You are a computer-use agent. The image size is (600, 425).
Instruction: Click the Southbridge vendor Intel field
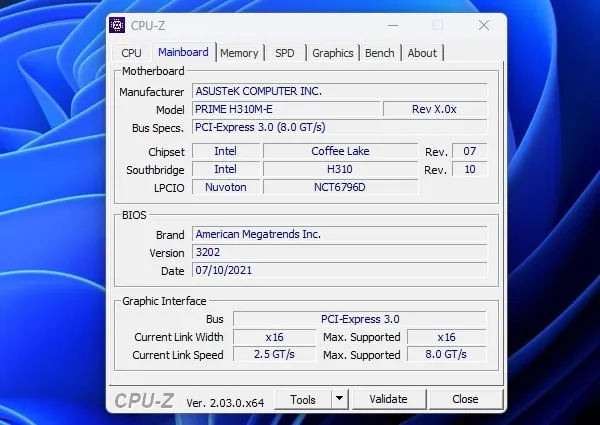click(x=226, y=169)
